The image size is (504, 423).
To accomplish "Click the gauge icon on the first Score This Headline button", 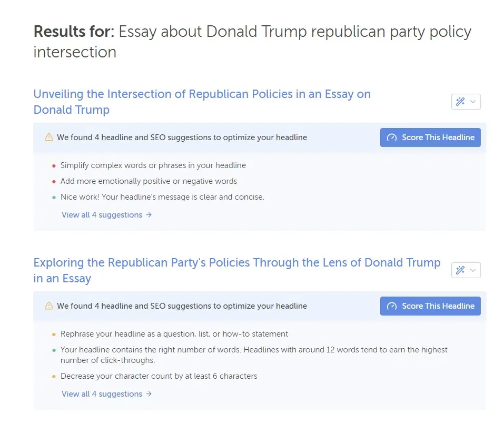I will (391, 137).
